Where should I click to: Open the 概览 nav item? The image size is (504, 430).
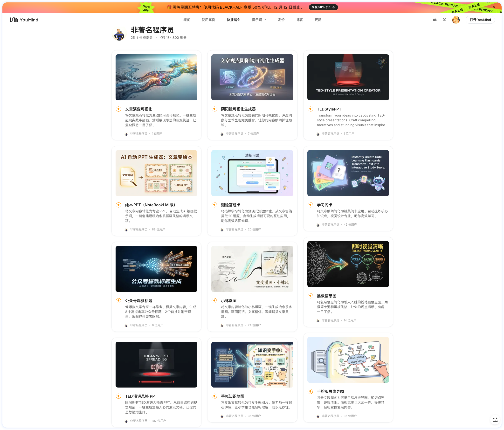(186, 20)
